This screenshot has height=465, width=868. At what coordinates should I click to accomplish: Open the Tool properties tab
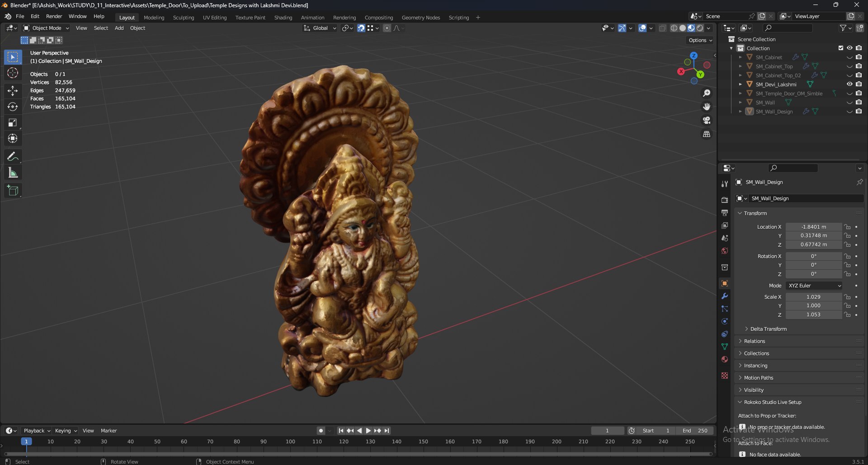725,183
